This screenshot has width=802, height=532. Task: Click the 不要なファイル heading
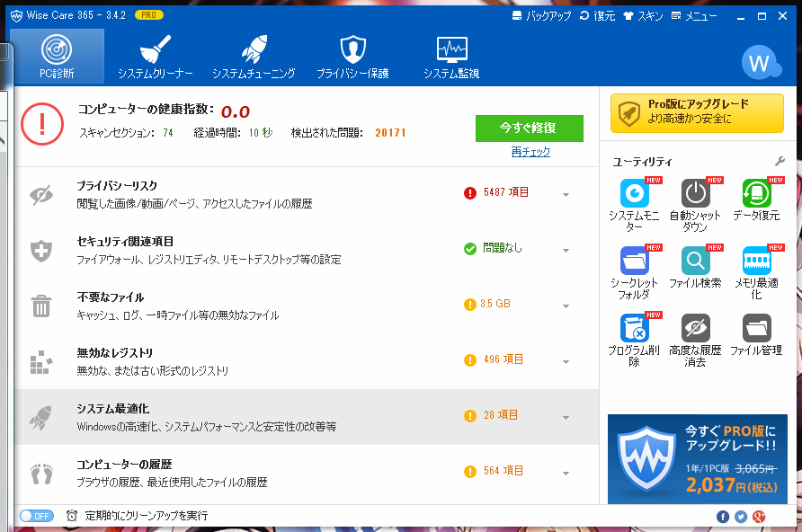tap(111, 297)
